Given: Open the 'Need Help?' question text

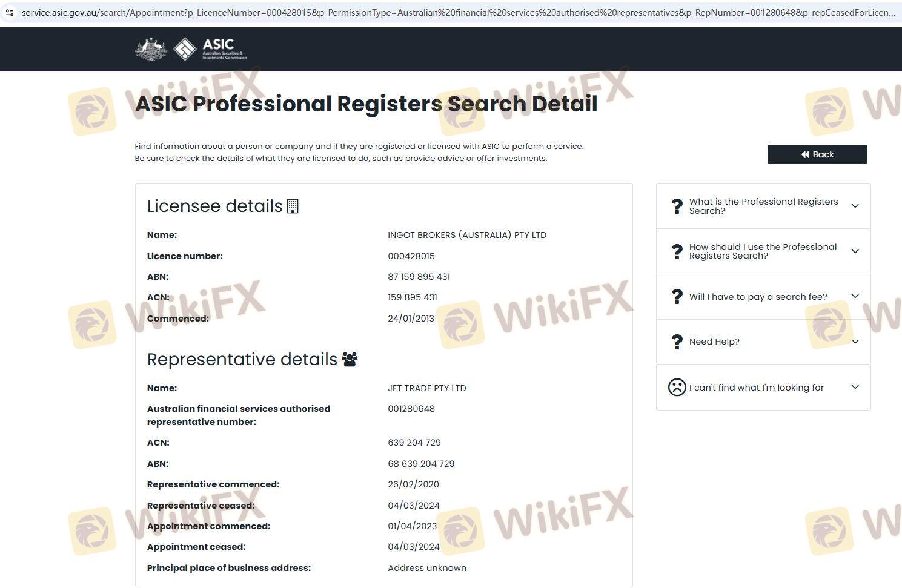Looking at the screenshot, I should click(714, 342).
